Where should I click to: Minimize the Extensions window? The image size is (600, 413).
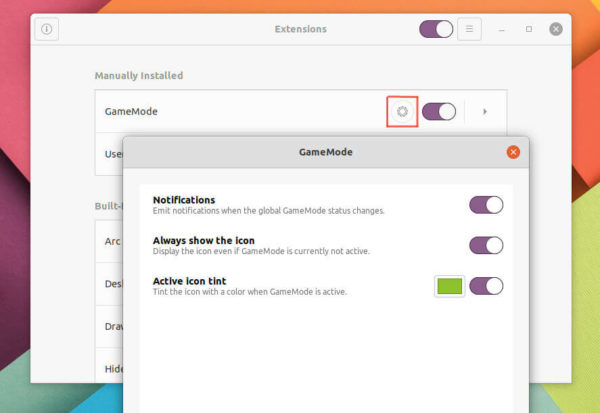tap(502, 29)
